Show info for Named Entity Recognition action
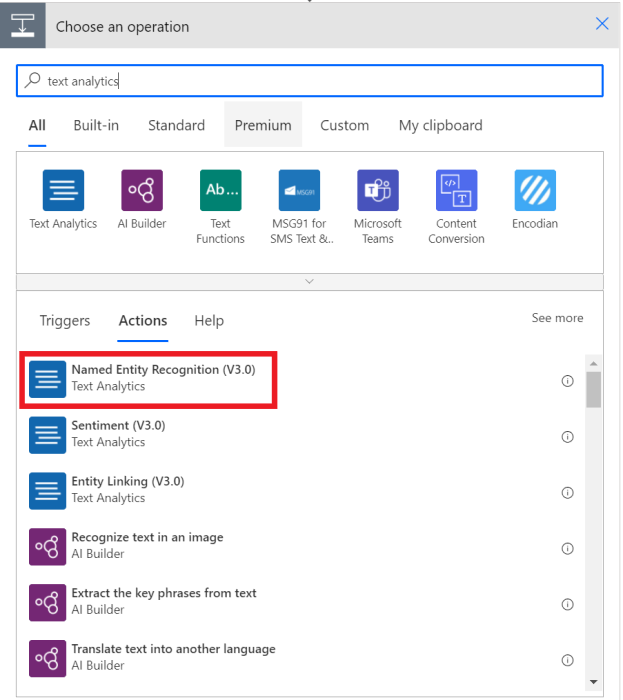This screenshot has width=623, height=700. point(567,381)
